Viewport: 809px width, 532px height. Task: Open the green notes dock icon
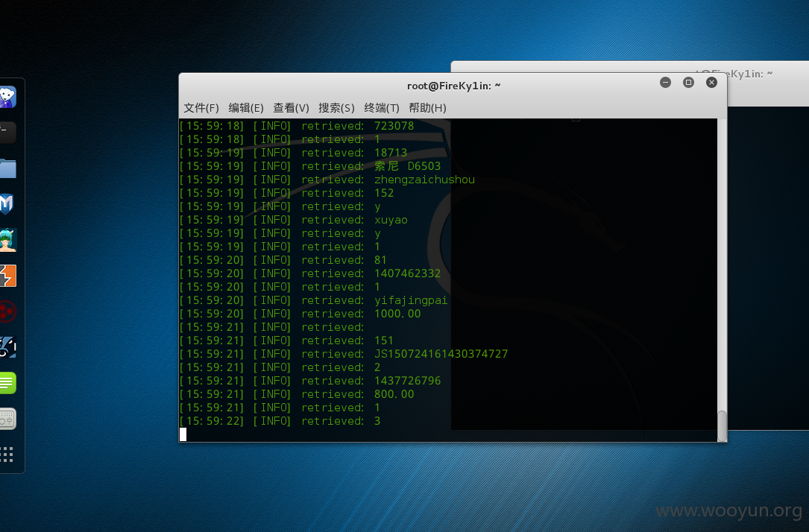(x=7, y=383)
